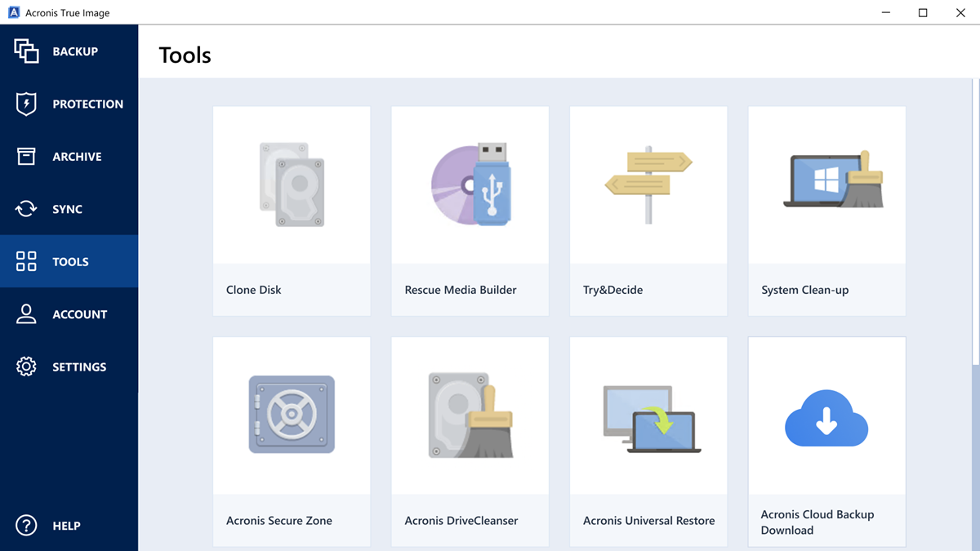
Task: Open Settings from the sidebar
Action: click(69, 367)
